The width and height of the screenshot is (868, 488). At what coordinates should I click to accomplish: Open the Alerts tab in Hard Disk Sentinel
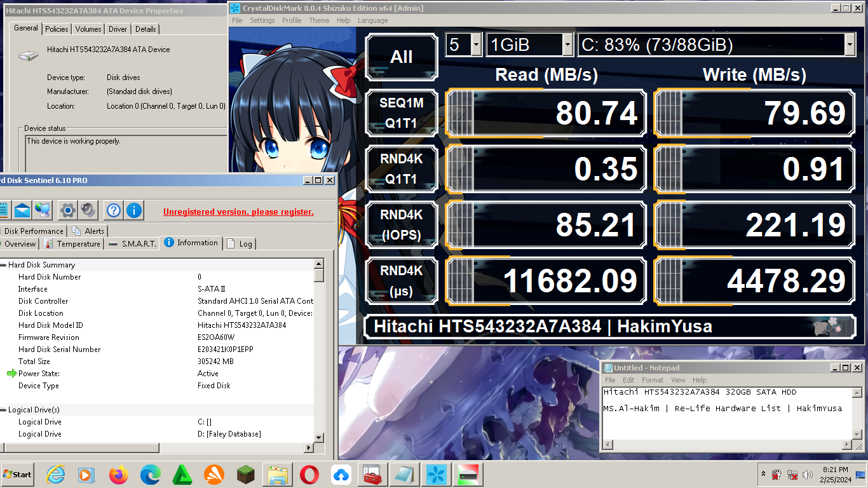click(89, 231)
